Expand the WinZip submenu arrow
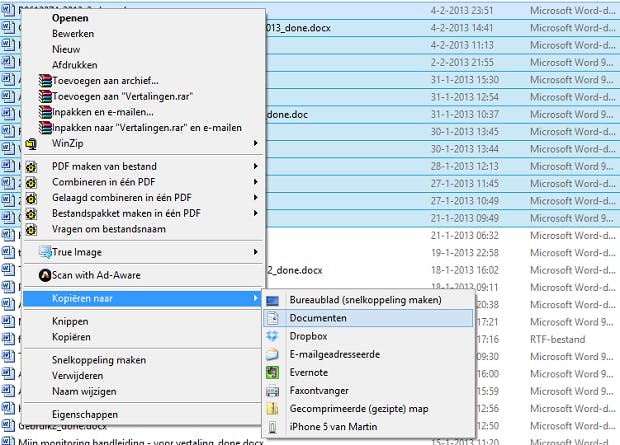This screenshot has width=620, height=445. click(256, 143)
